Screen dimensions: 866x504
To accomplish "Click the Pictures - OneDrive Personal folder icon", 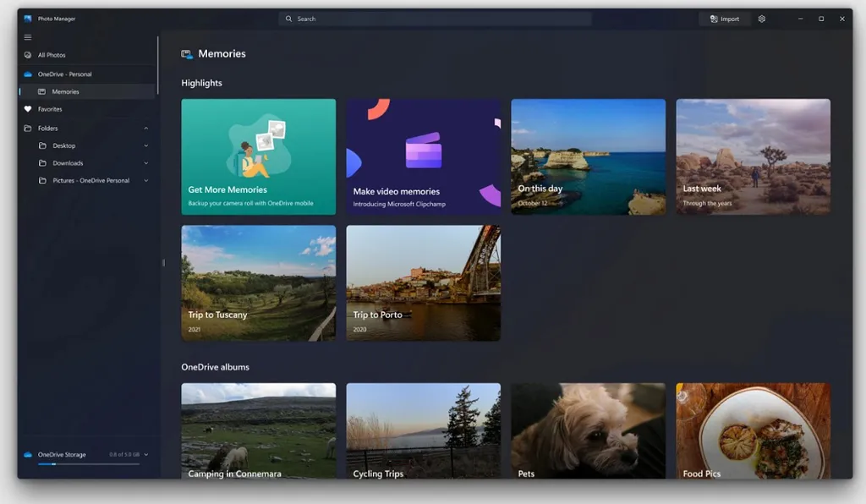I will click(x=42, y=180).
